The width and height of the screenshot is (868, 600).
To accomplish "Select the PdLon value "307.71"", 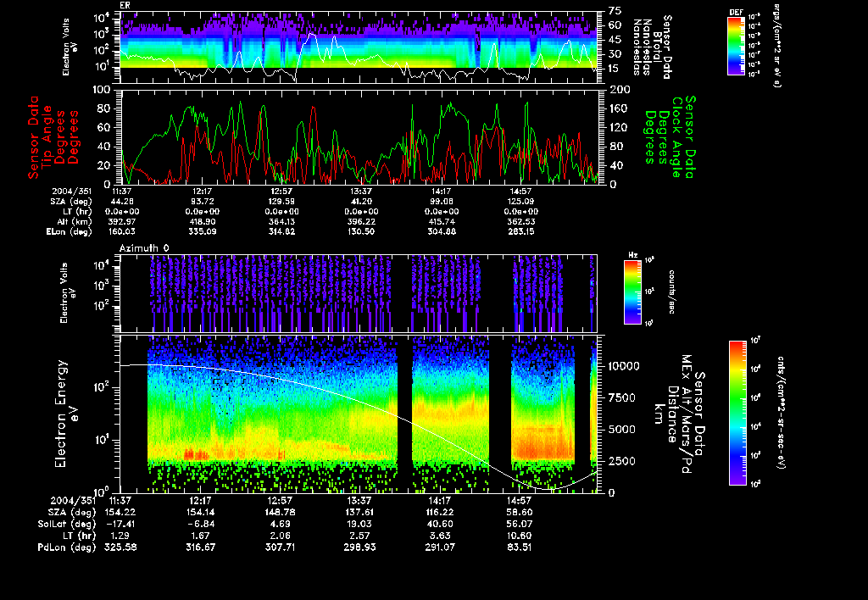I will click(x=280, y=547).
